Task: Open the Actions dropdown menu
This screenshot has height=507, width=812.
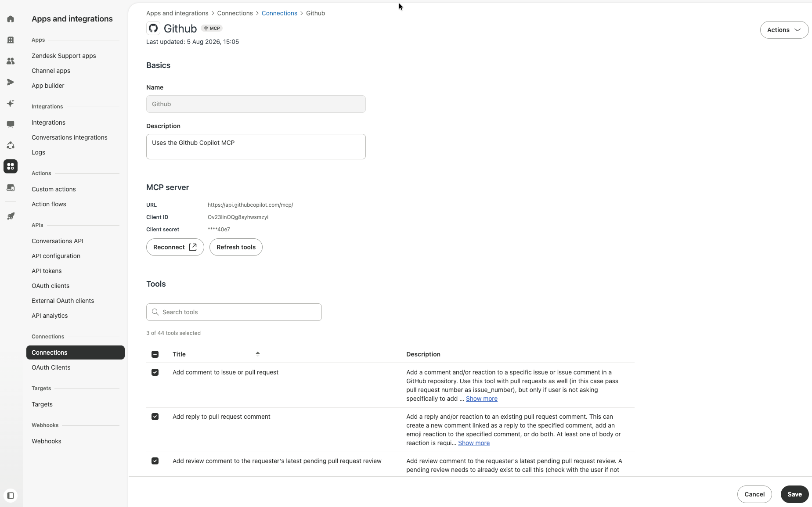Action: (x=784, y=30)
